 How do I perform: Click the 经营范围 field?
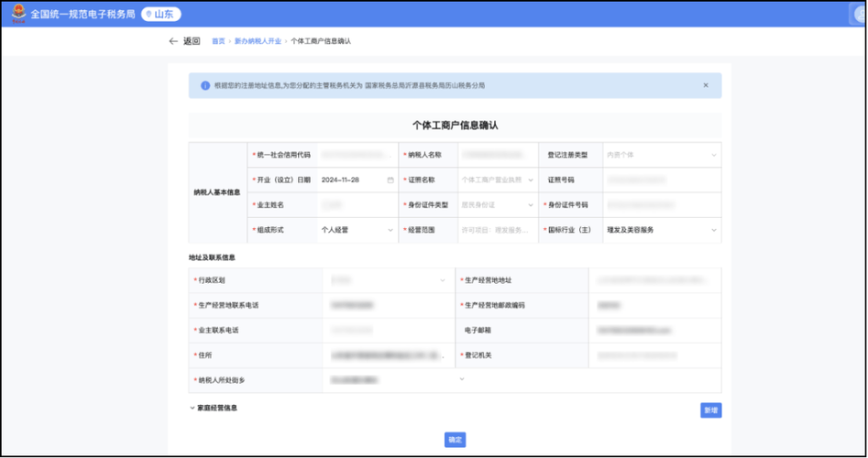coord(498,230)
